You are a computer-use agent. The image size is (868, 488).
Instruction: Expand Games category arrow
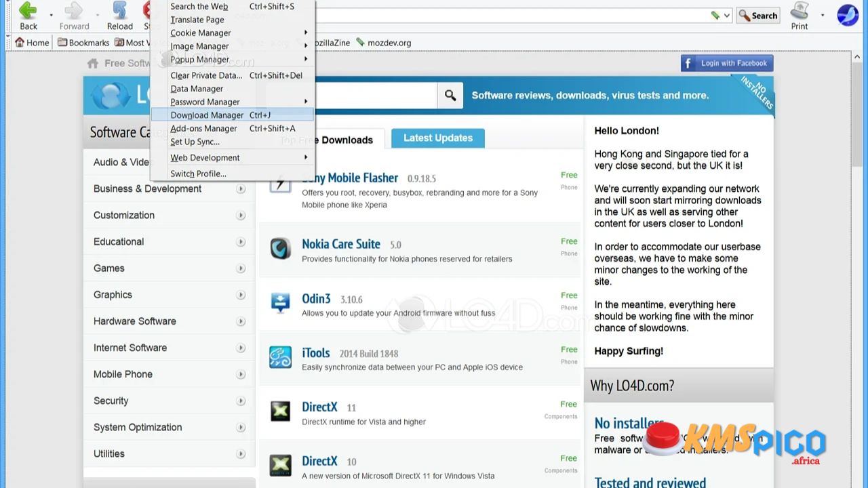(x=241, y=268)
